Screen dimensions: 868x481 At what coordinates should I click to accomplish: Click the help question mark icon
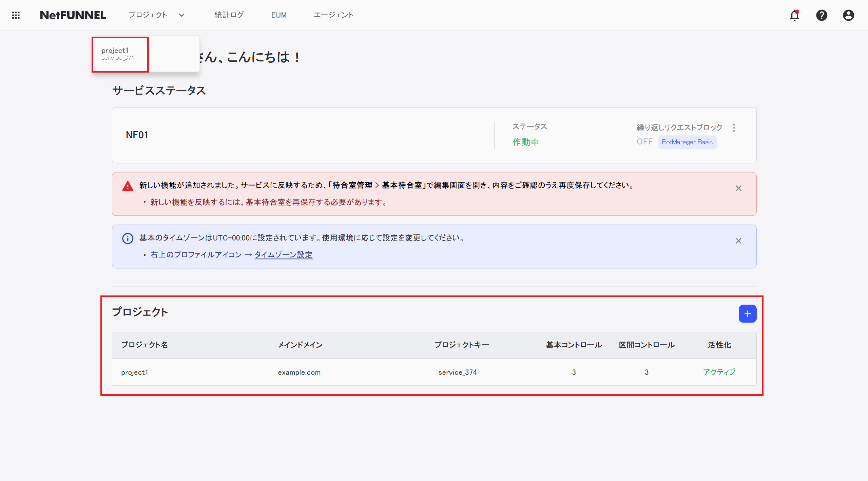click(822, 15)
